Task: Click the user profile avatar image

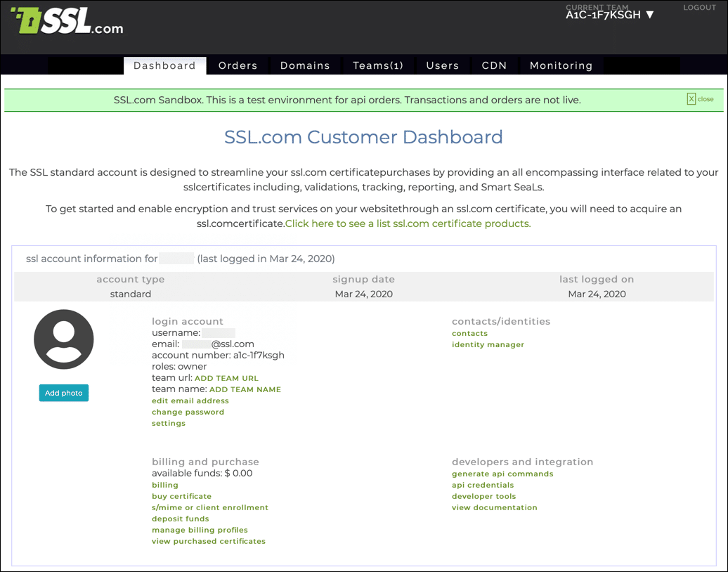Action: click(64, 339)
